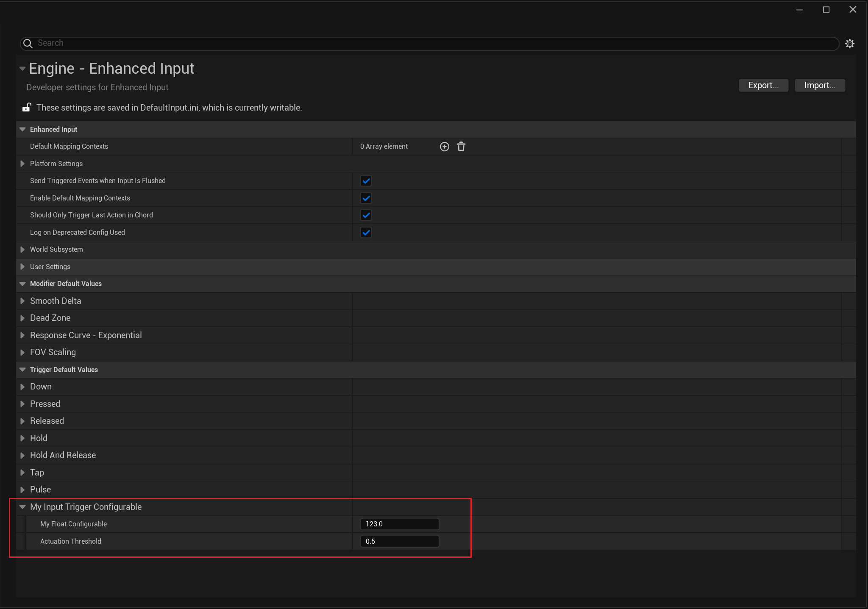Screen dimensions: 868x609
Task: Click the My Float Configurable value field
Action: pyautogui.click(x=399, y=524)
